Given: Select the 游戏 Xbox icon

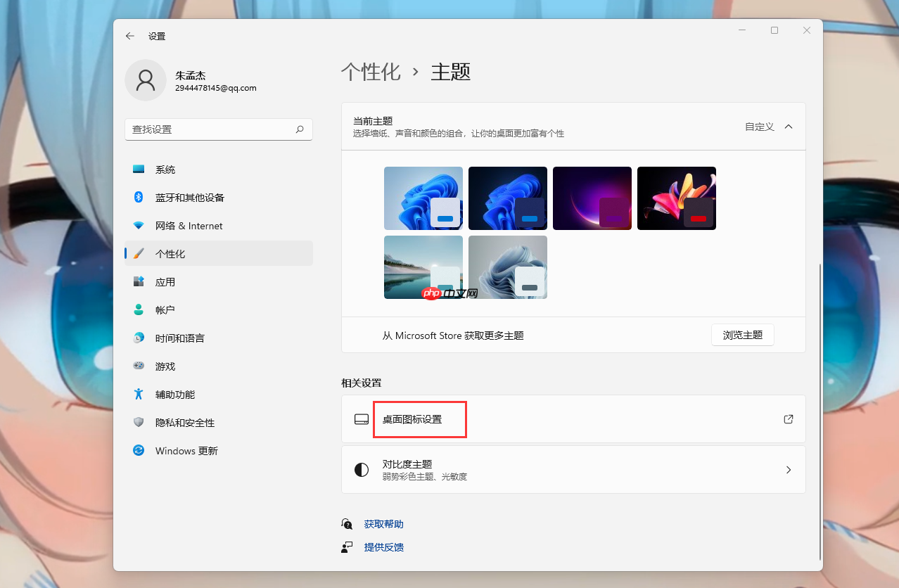Looking at the screenshot, I should click(138, 366).
